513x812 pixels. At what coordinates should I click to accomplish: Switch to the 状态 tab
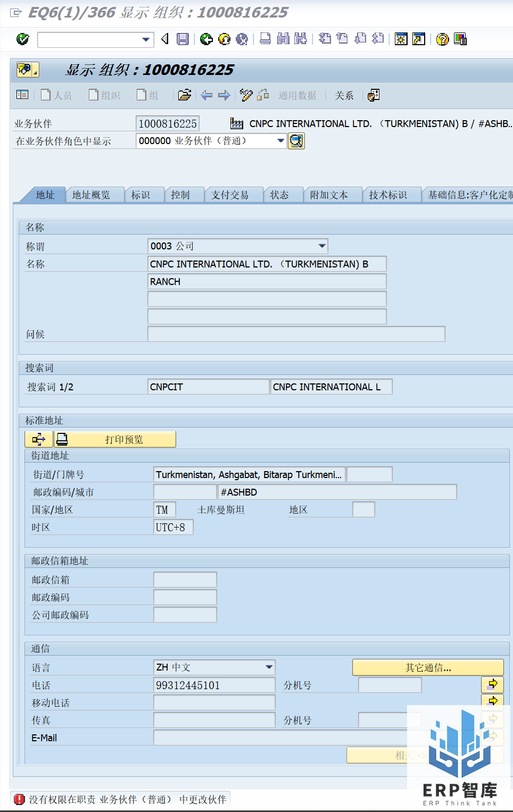[279, 195]
